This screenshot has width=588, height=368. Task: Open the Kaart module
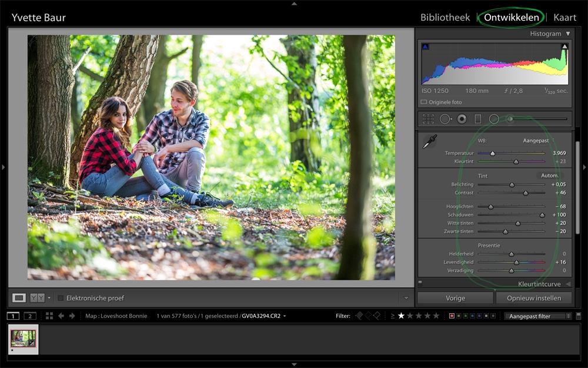[564, 18]
